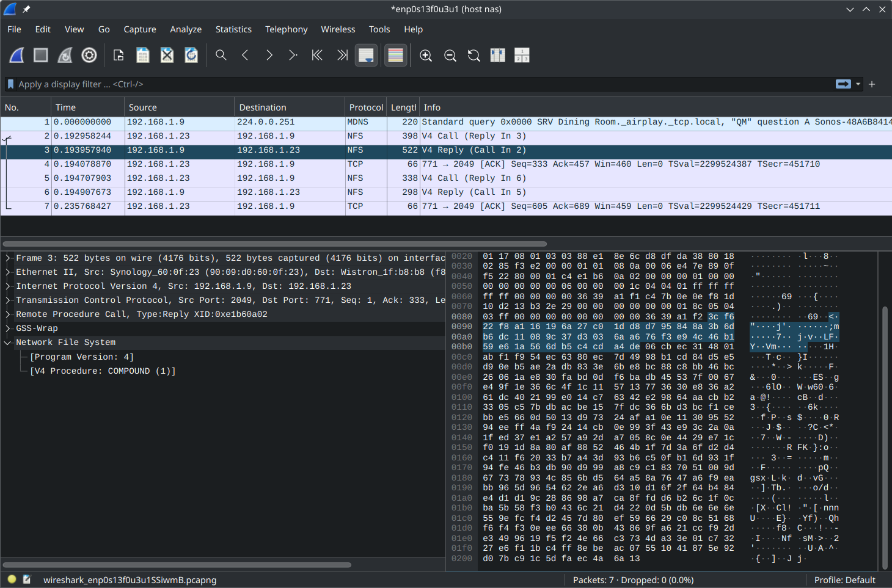Open the display filter dropdown arrow
The image size is (892, 588).
pos(858,84)
